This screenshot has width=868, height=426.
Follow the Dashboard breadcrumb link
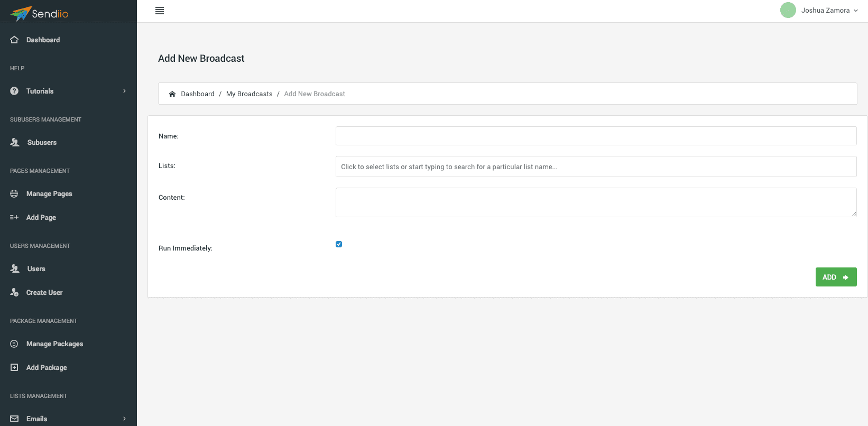(198, 94)
